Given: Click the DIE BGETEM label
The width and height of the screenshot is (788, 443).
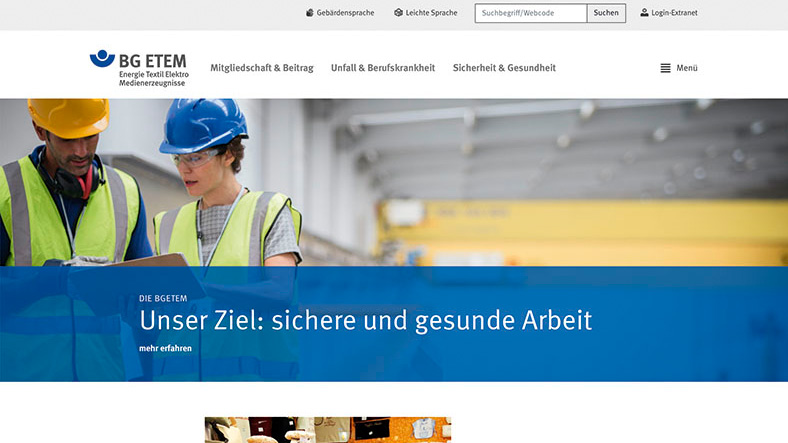Looking at the screenshot, I should 163,298.
